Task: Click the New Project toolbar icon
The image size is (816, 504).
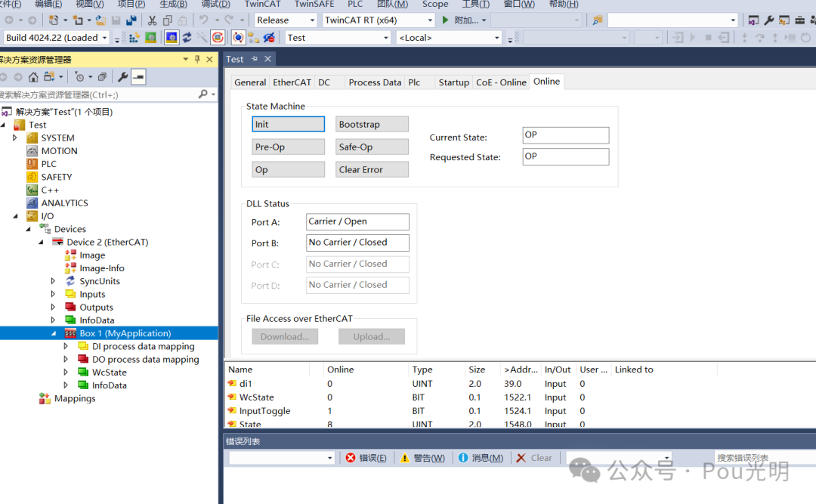Action: coord(53,20)
